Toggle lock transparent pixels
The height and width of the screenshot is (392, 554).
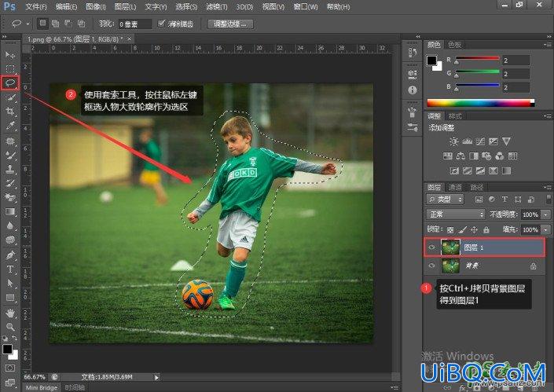450,230
